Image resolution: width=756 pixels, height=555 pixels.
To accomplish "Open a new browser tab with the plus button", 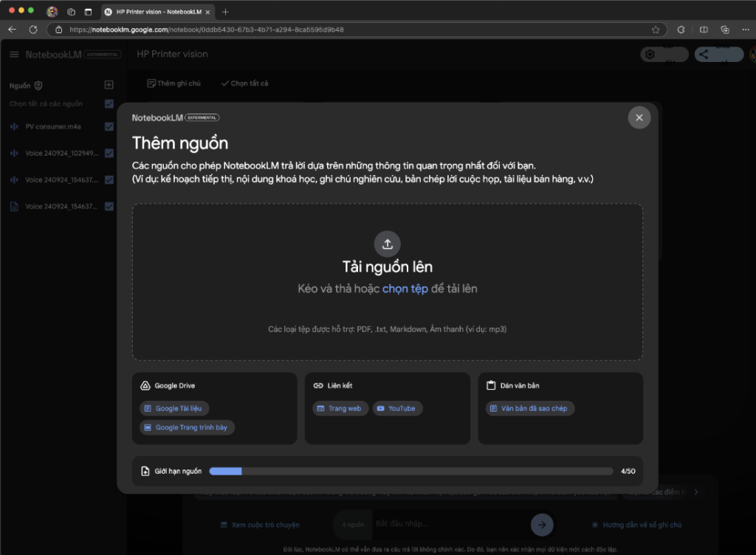I will (x=225, y=12).
